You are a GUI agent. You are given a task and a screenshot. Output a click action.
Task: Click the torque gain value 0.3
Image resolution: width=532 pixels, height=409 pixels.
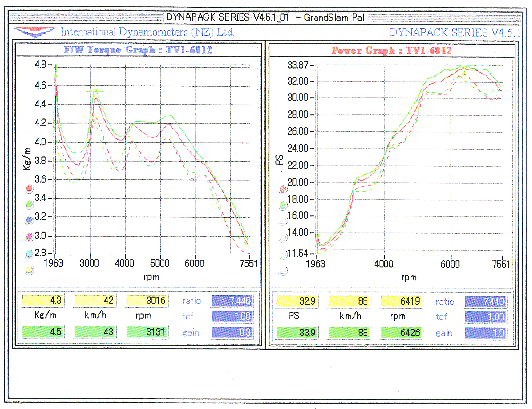coord(232,332)
